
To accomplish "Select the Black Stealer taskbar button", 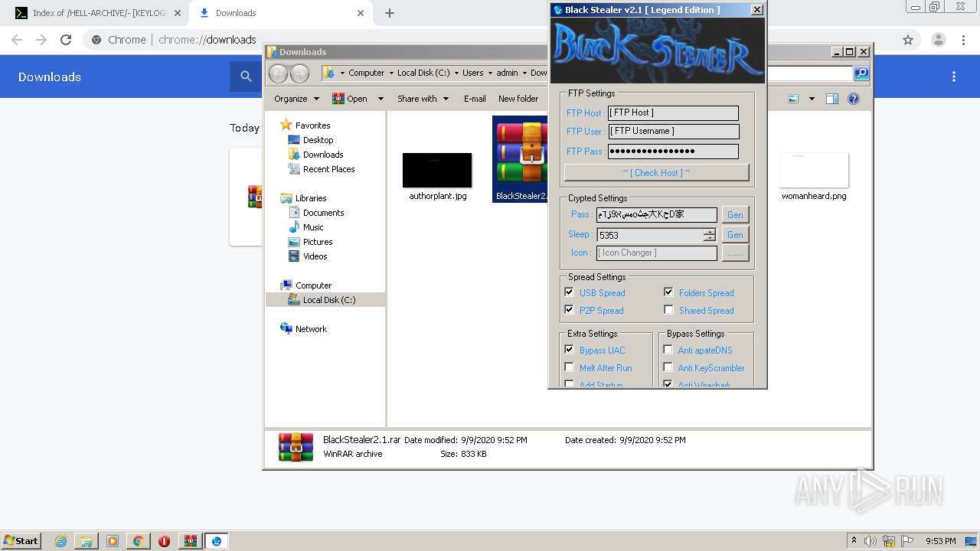I will (216, 541).
